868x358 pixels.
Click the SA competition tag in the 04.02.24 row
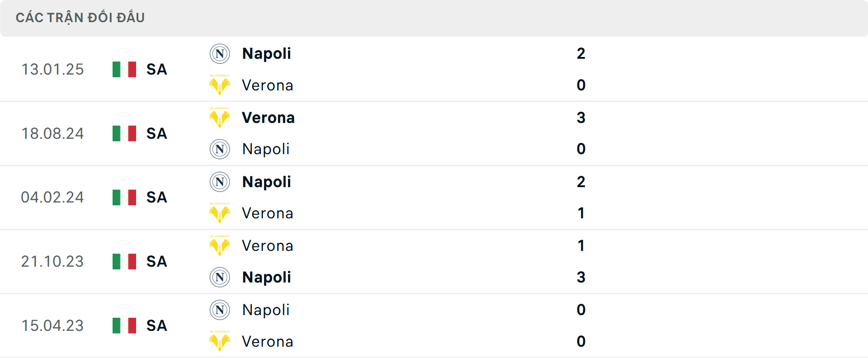(156, 198)
